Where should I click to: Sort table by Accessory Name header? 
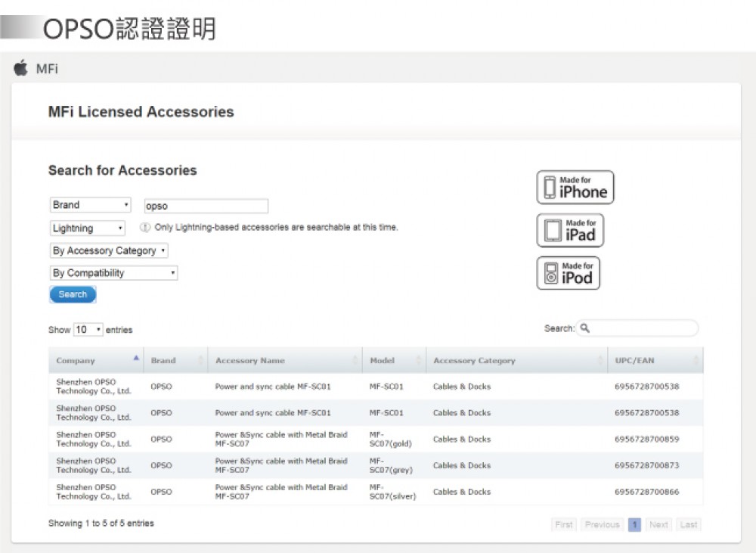pyautogui.click(x=285, y=360)
